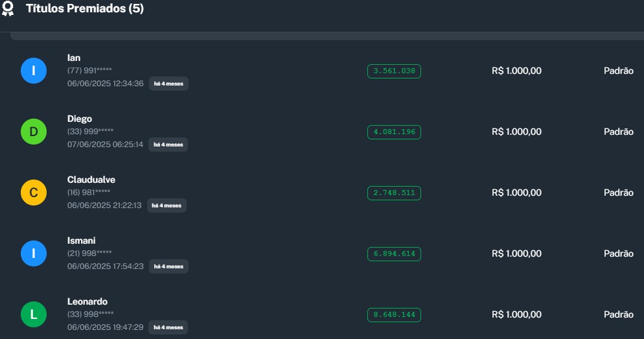Select ticket number 3.561.038 badge

coord(394,71)
